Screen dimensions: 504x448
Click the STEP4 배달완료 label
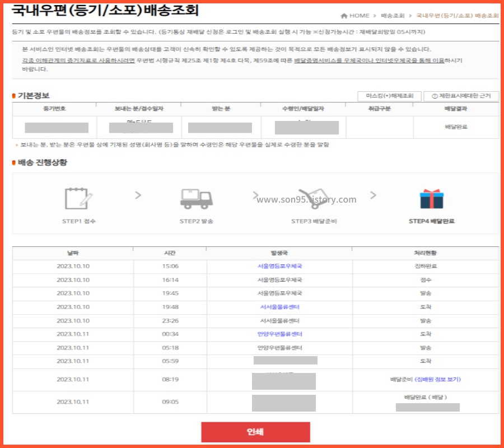click(x=431, y=221)
